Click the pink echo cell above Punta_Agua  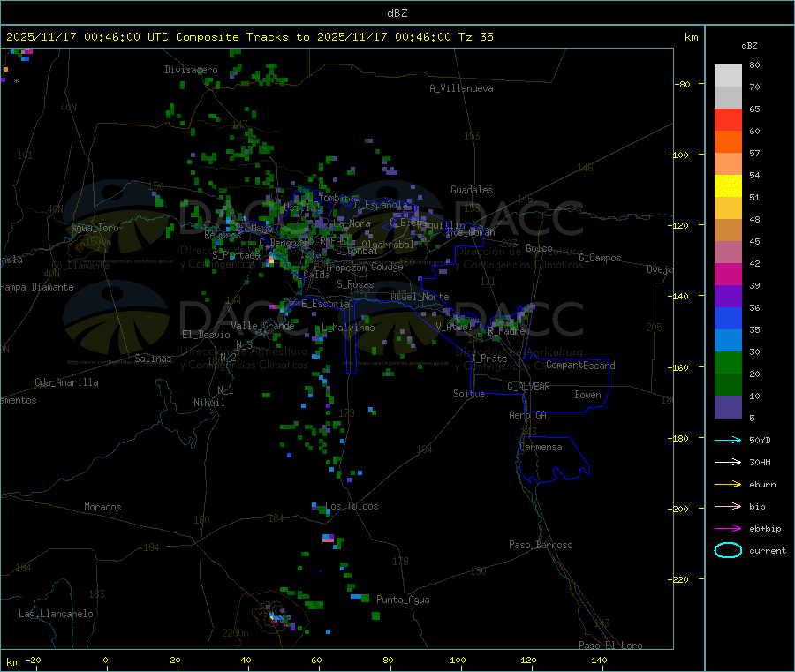pyautogui.click(x=329, y=538)
